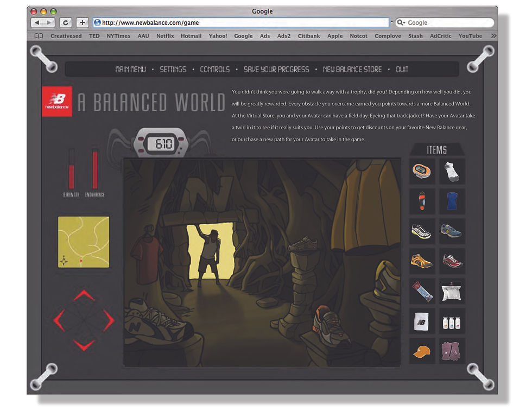Open the Citibank bookmark

[309, 36]
